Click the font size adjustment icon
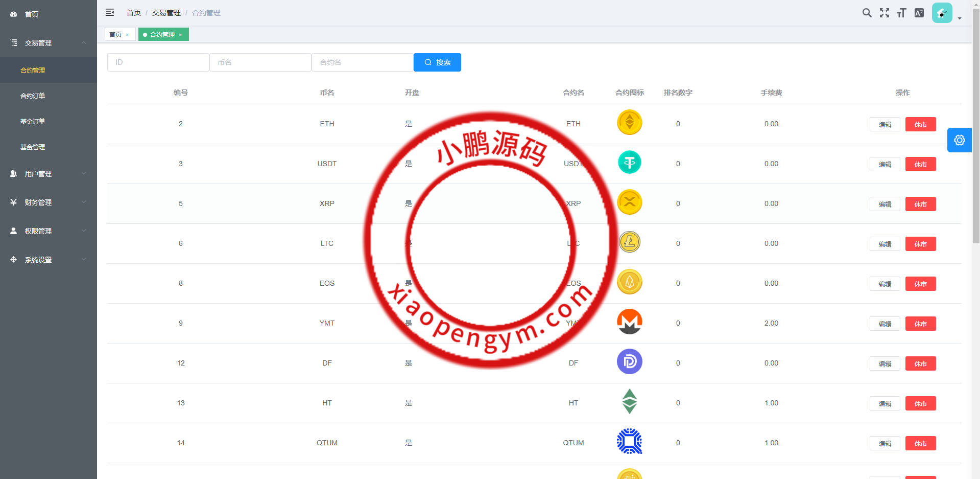 [x=901, y=13]
